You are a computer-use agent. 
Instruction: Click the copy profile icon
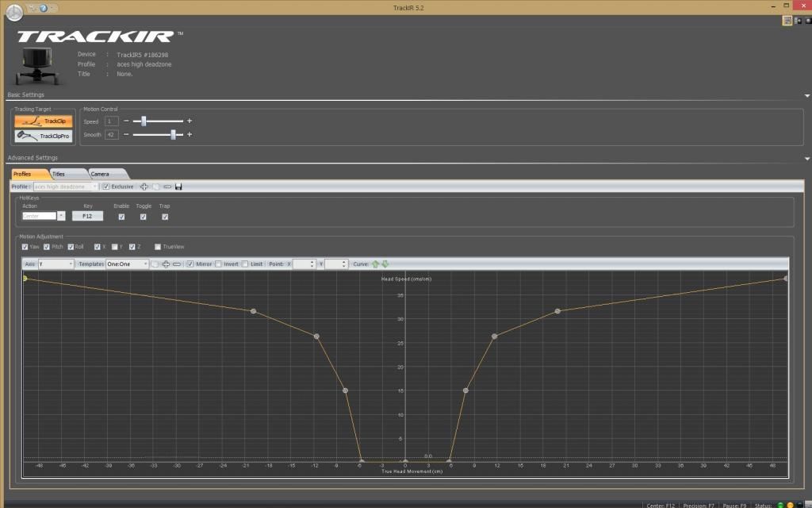coord(156,187)
